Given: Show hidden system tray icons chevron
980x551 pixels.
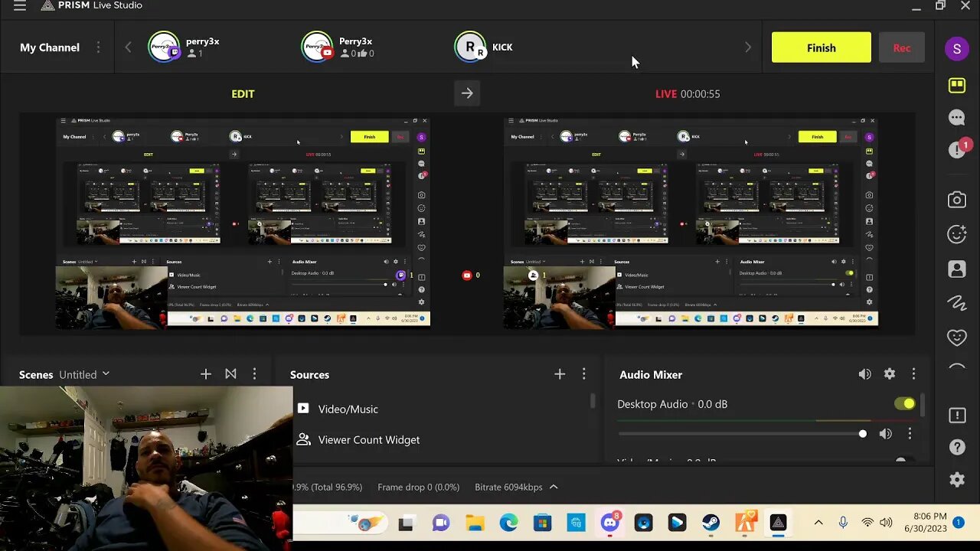Looking at the screenshot, I should click(818, 523).
